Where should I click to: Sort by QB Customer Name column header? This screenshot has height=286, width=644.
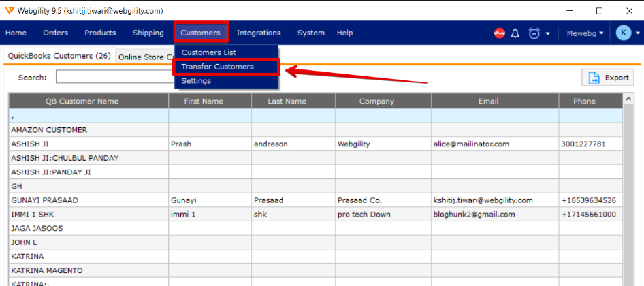(88, 101)
